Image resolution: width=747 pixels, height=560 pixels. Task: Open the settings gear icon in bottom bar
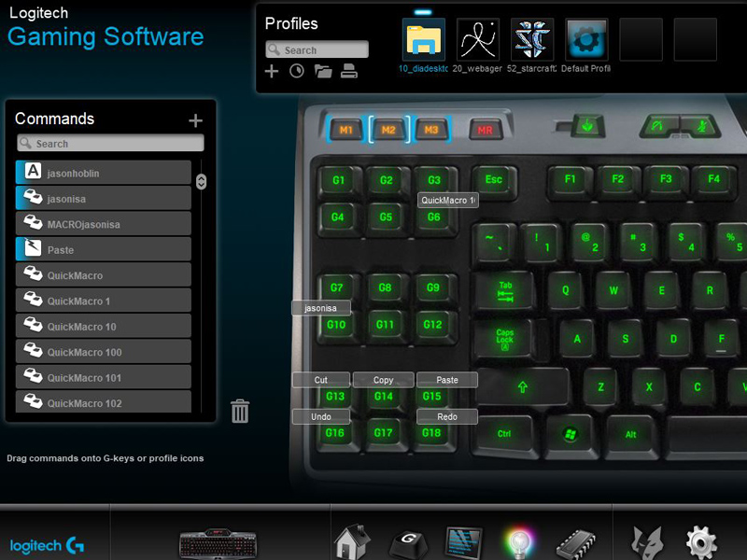point(701,543)
